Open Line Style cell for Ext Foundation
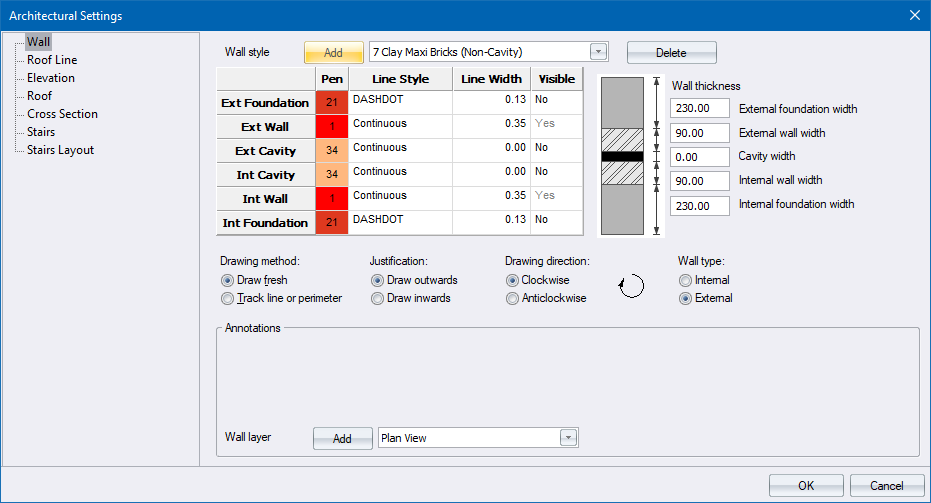The height and width of the screenshot is (503, 931). [400, 102]
